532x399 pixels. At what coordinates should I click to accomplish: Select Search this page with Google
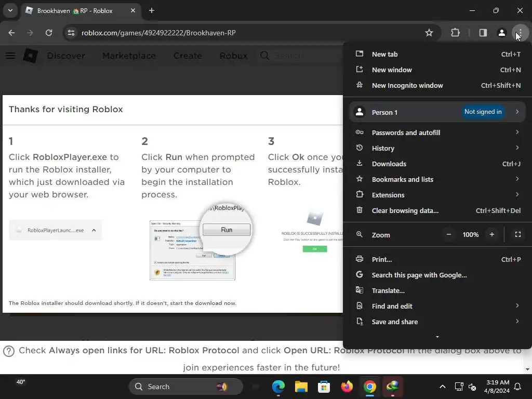(x=437, y=275)
